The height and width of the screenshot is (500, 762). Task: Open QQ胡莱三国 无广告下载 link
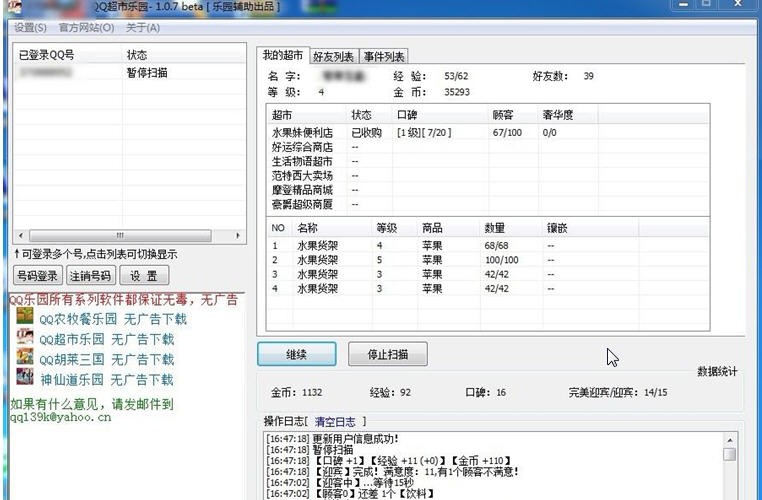click(106, 360)
